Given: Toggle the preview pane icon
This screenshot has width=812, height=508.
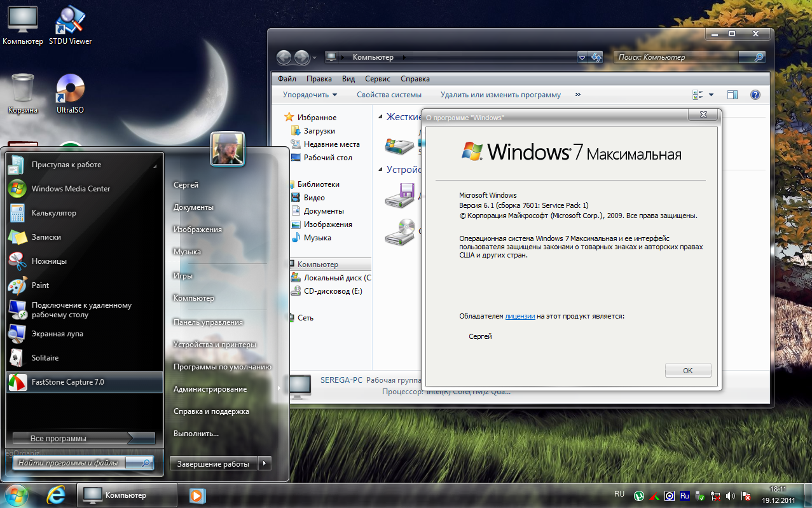Looking at the screenshot, I should pyautogui.click(x=733, y=95).
